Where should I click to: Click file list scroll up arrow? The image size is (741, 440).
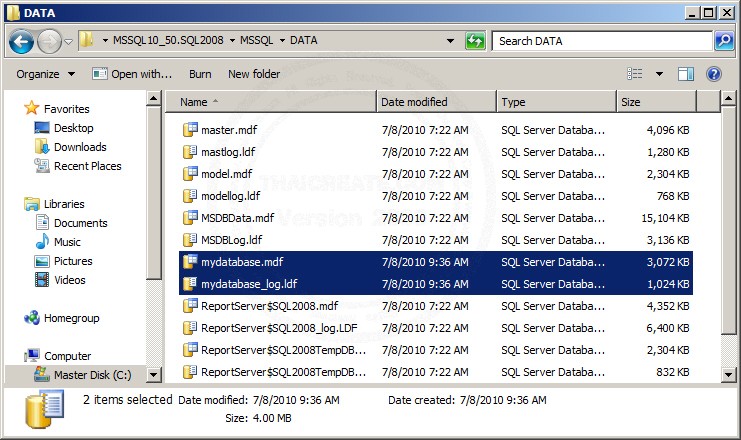pyautogui.click(x=728, y=99)
